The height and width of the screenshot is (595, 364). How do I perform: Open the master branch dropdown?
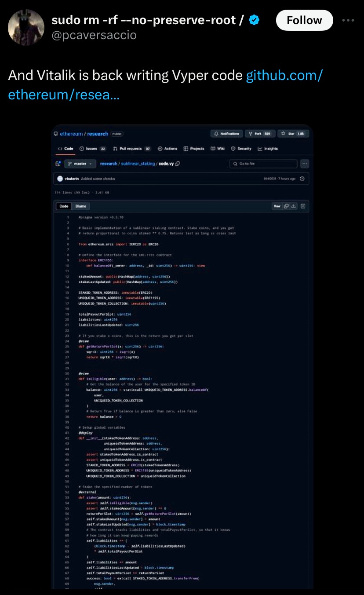point(80,164)
